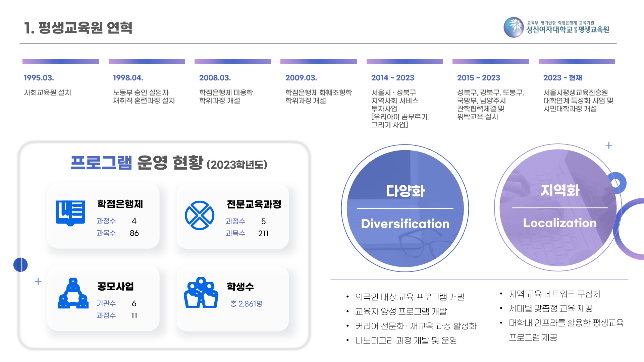
Task: Click the 학생수 card title
Action: pos(240,287)
